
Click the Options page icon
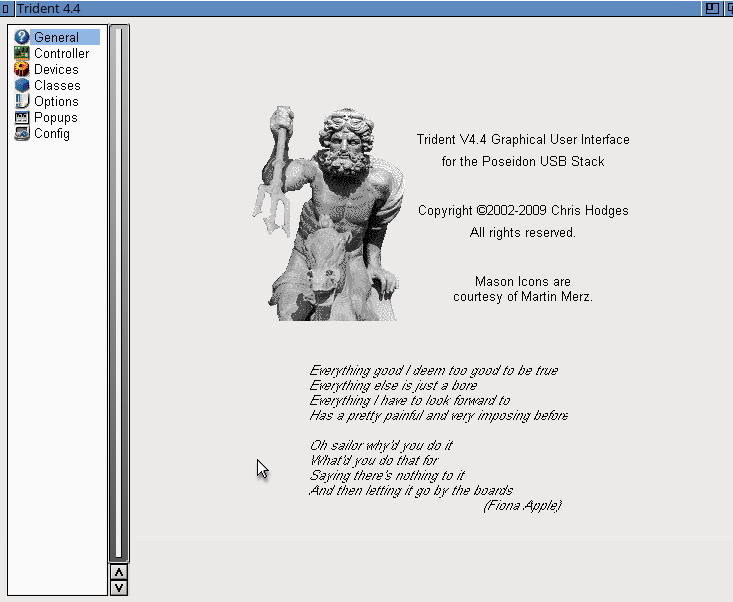click(22, 101)
